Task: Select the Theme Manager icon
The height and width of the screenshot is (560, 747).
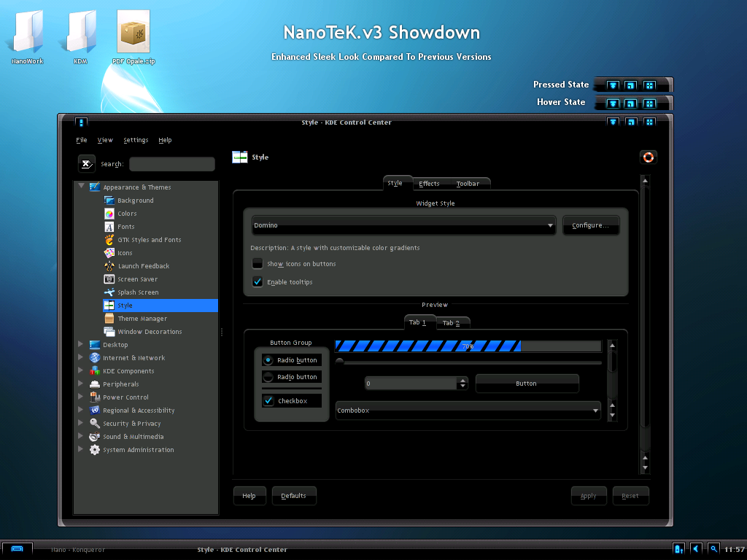Action: (x=109, y=318)
